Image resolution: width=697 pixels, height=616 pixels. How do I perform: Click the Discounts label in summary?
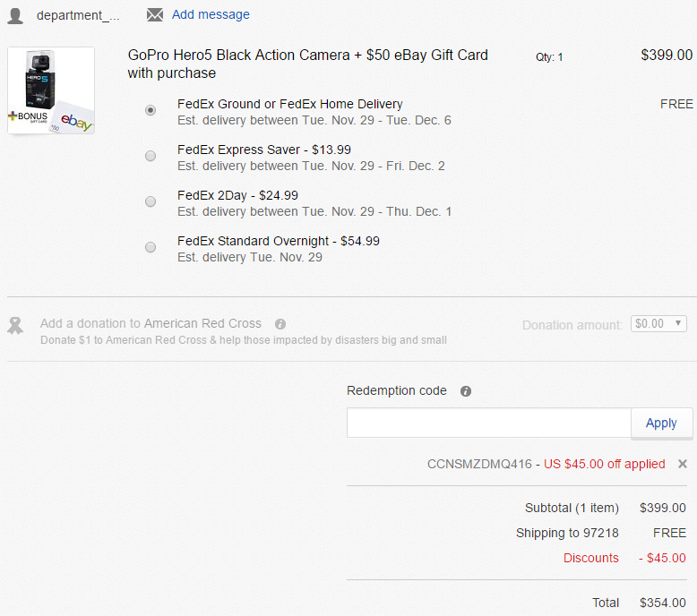point(590,558)
